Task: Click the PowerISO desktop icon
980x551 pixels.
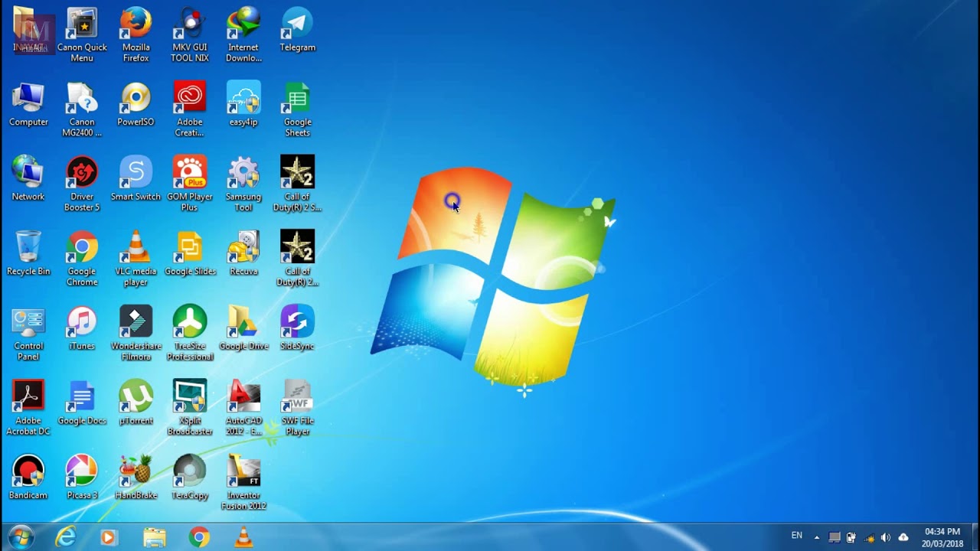Action: pos(136,105)
